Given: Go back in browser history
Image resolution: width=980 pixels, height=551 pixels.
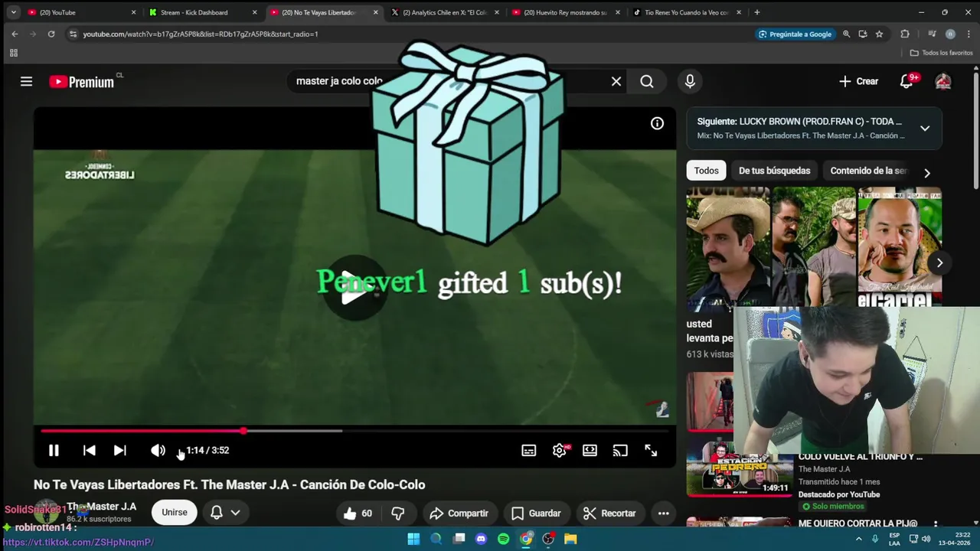Looking at the screenshot, I should click(x=15, y=34).
